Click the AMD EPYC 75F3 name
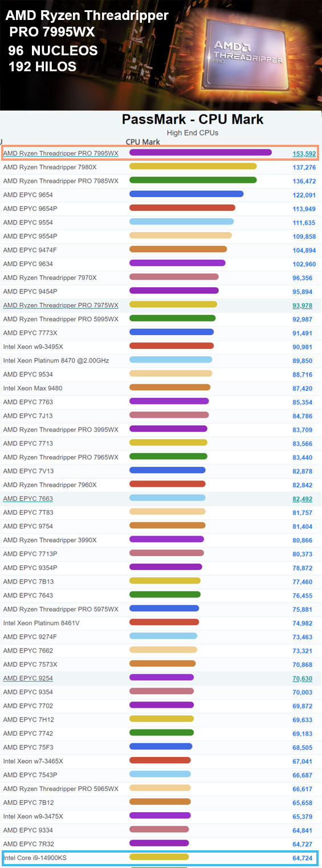 click(x=28, y=747)
